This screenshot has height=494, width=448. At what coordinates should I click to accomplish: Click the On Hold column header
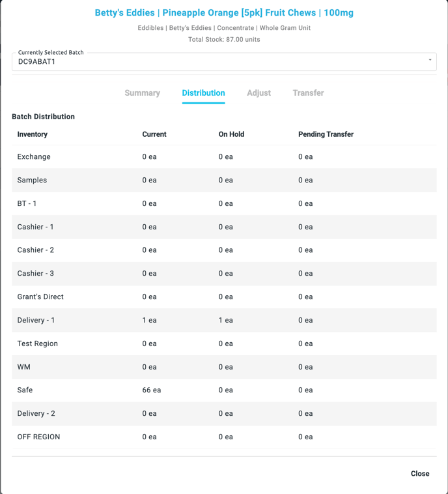coord(231,134)
